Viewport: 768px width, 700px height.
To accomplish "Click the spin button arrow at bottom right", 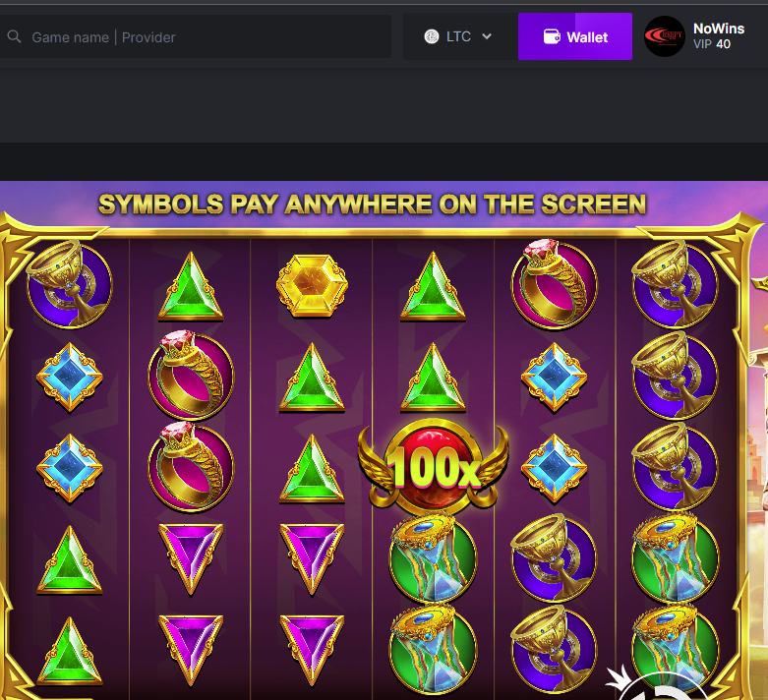I will (656, 686).
